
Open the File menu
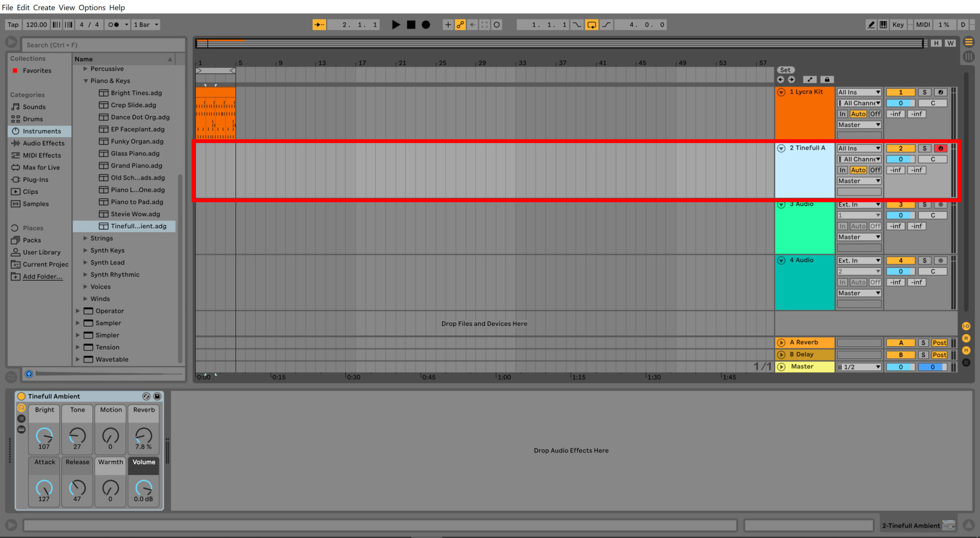8,7
